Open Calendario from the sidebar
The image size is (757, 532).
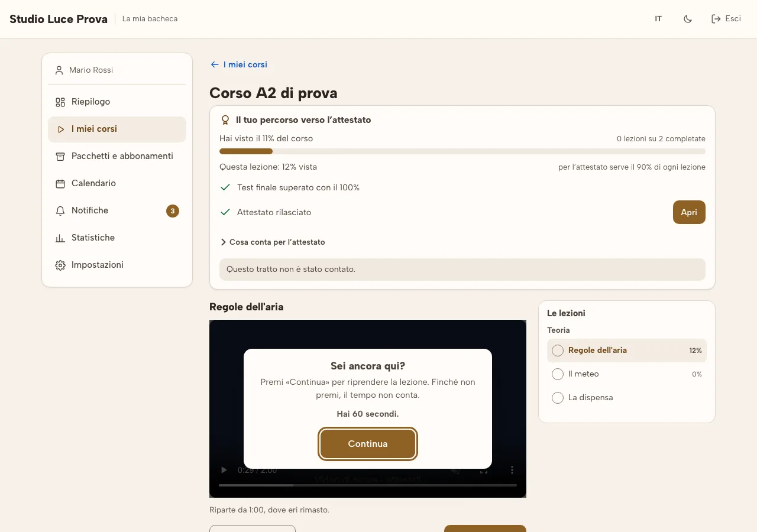(117, 183)
